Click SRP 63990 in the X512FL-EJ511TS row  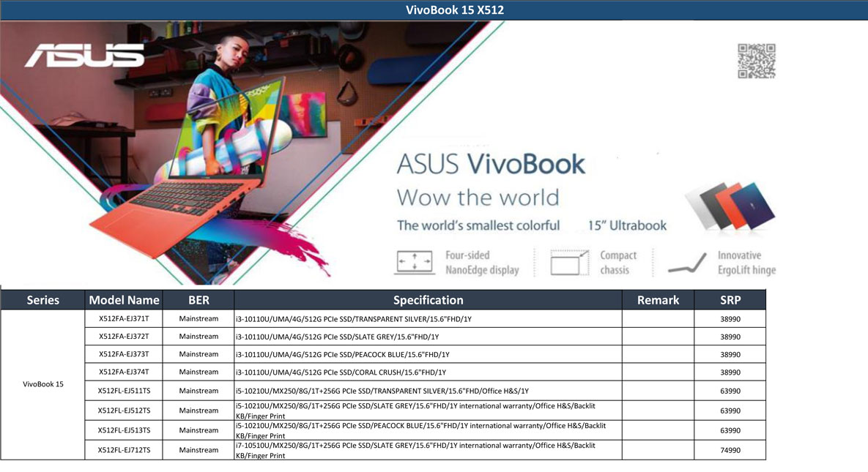pos(730,392)
